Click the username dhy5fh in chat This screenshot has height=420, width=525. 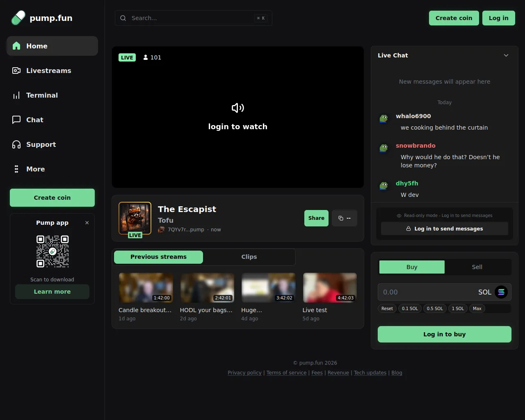tap(407, 183)
